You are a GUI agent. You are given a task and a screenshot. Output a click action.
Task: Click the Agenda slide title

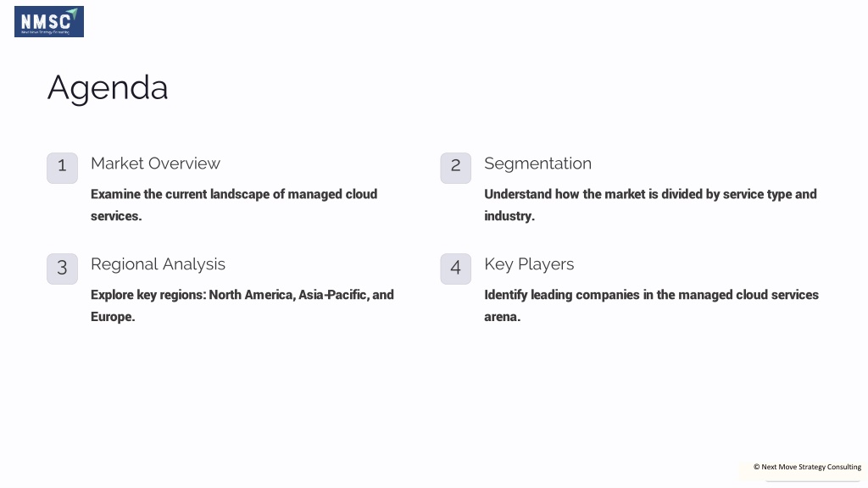pyautogui.click(x=108, y=88)
